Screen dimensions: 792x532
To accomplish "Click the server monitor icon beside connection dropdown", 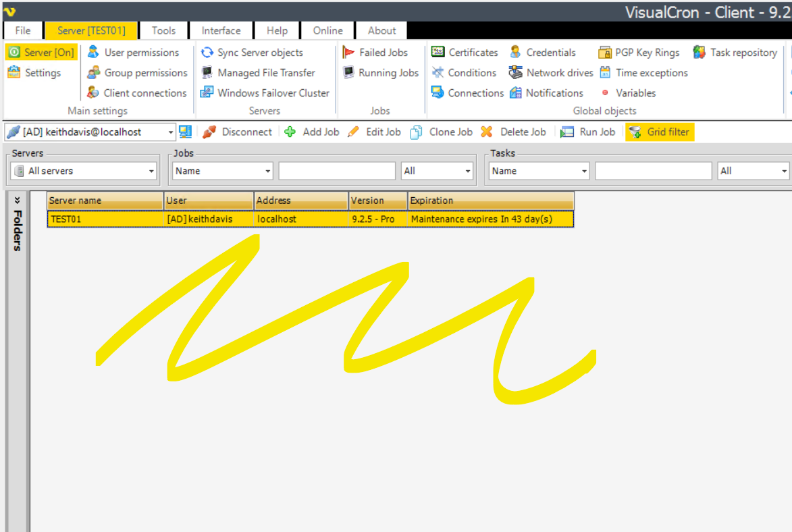I will click(x=186, y=132).
